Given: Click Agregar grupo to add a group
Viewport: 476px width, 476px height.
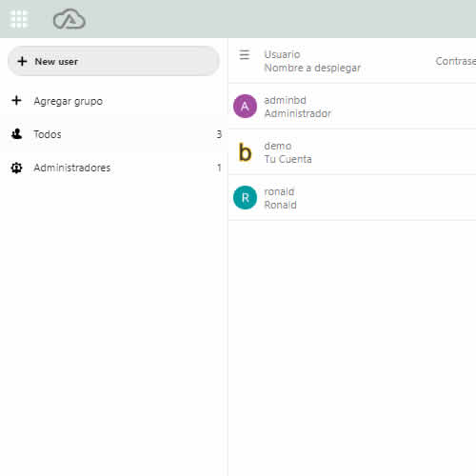Looking at the screenshot, I should (x=68, y=101).
